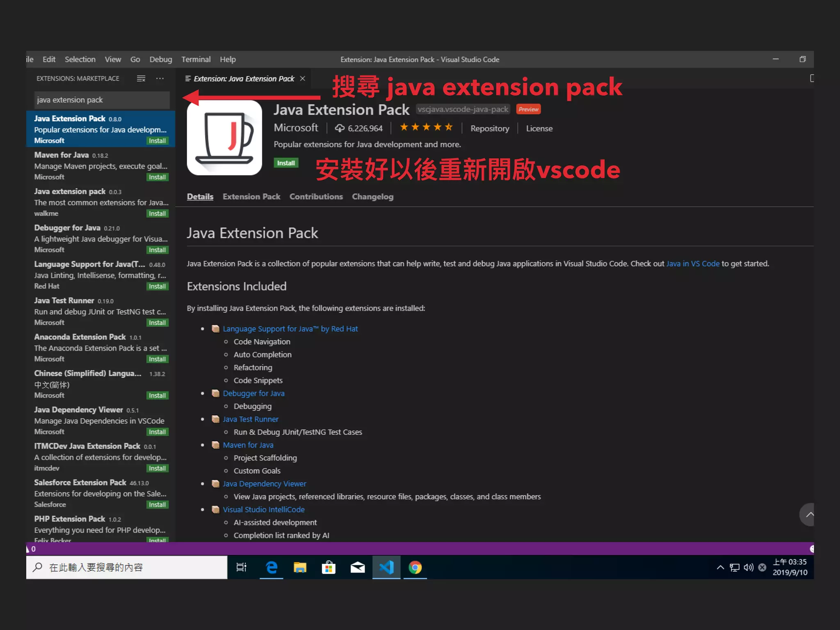Image resolution: width=840 pixels, height=630 pixels.
Task: Open Google Chrome from the taskbar
Action: point(415,567)
